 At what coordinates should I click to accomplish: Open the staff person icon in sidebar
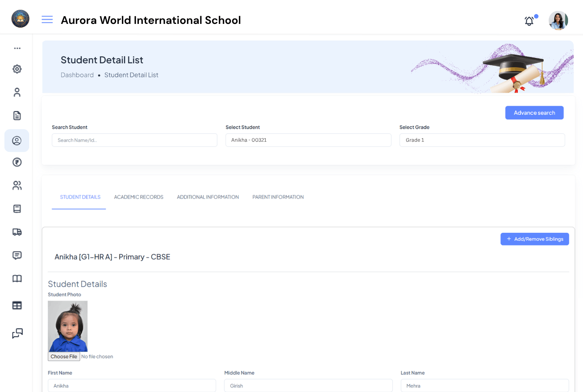(17, 92)
